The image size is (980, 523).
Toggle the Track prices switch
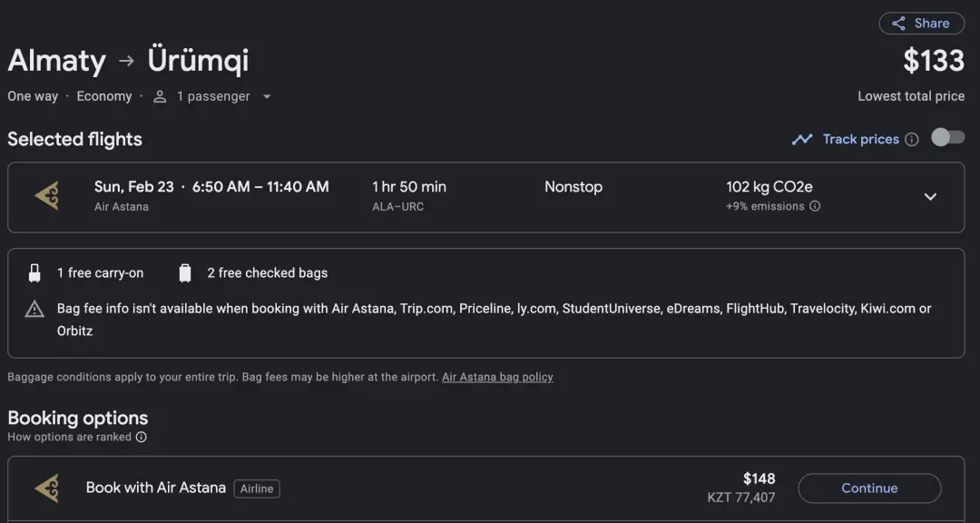pyautogui.click(x=947, y=138)
